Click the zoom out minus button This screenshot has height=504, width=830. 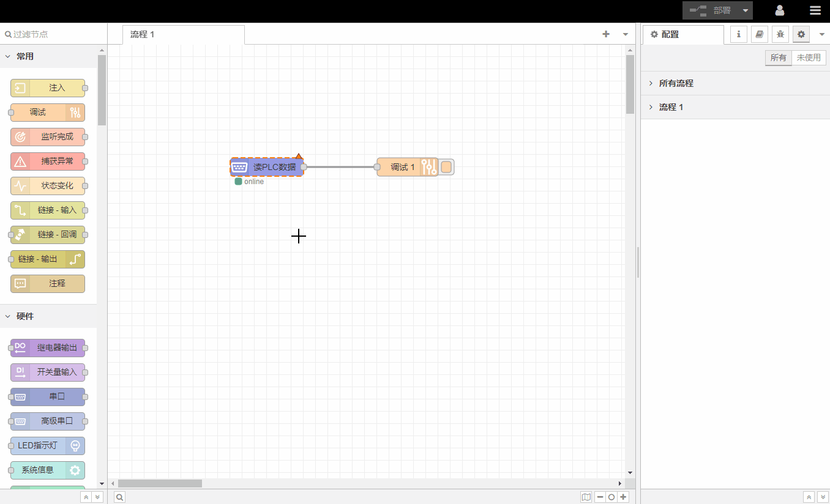pyautogui.click(x=600, y=497)
